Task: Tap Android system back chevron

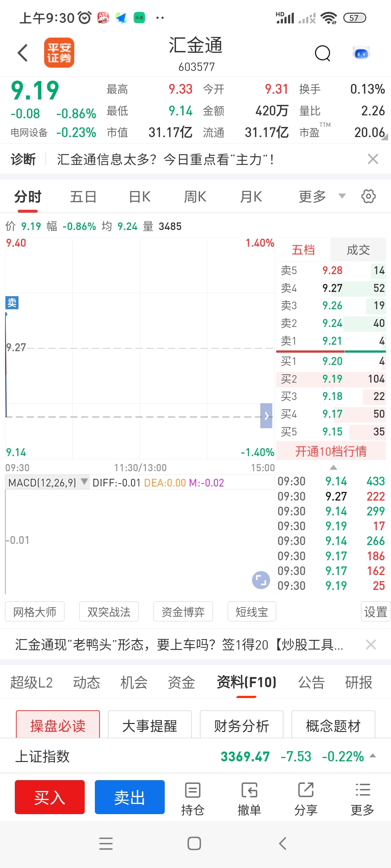Action: click(283, 844)
